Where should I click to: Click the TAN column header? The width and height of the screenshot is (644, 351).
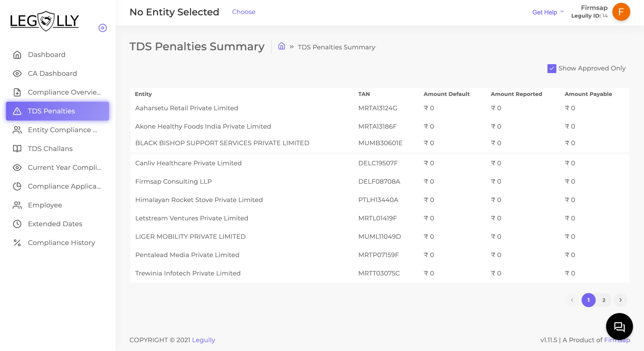[x=364, y=94]
